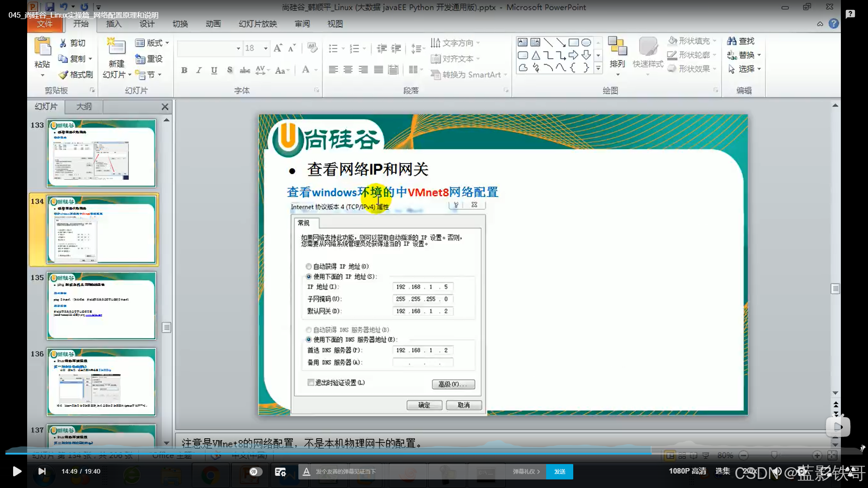The image size is (868, 488).
Task: Click the 高级(V)... button
Action: pyautogui.click(x=453, y=384)
